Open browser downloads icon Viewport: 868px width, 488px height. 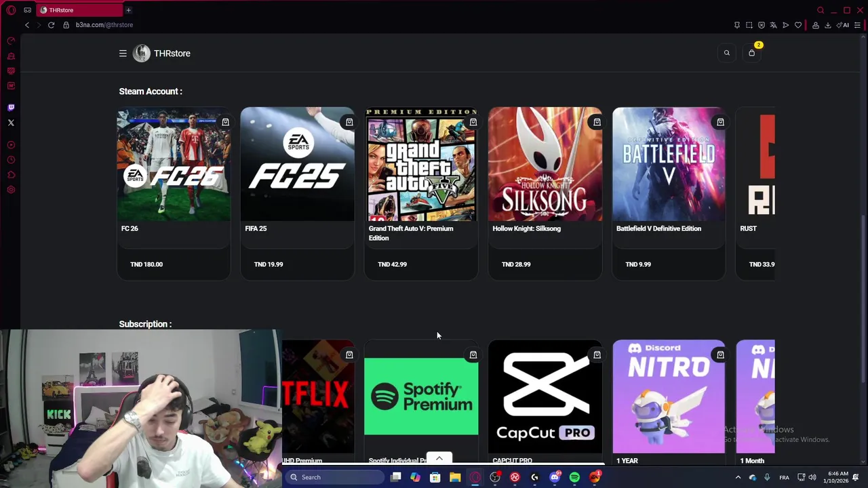pyautogui.click(x=828, y=25)
